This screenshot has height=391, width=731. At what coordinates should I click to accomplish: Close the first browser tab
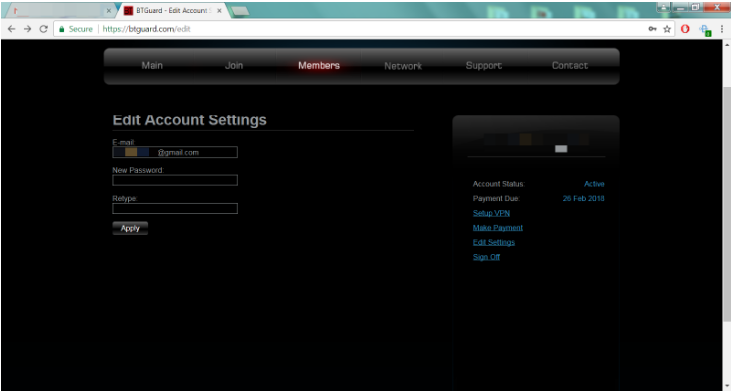point(109,10)
